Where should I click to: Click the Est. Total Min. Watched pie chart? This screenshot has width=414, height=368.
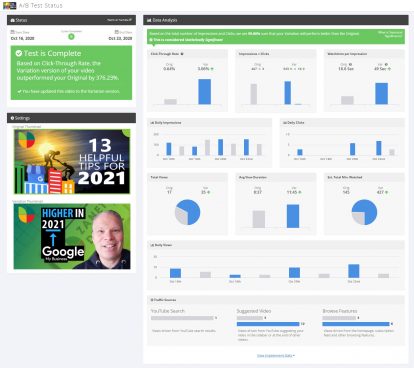pyautogui.click(x=364, y=212)
